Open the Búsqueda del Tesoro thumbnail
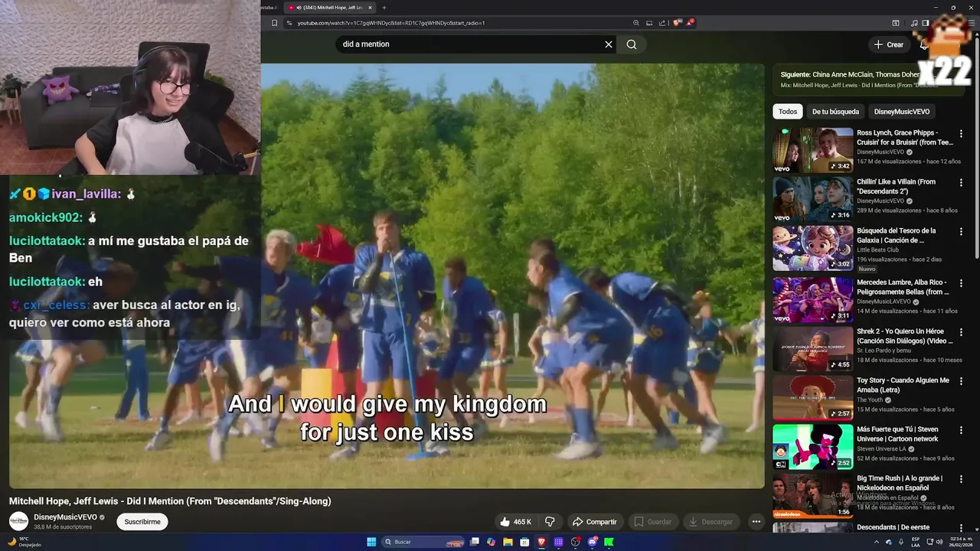This screenshot has width=980, height=551. click(x=812, y=248)
